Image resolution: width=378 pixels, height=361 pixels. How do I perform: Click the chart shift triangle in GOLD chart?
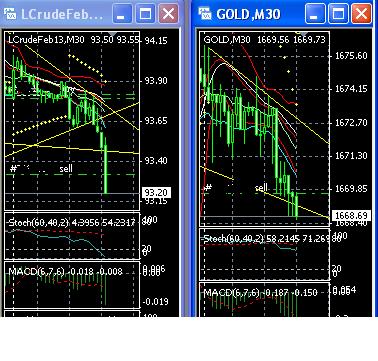pos(303,34)
